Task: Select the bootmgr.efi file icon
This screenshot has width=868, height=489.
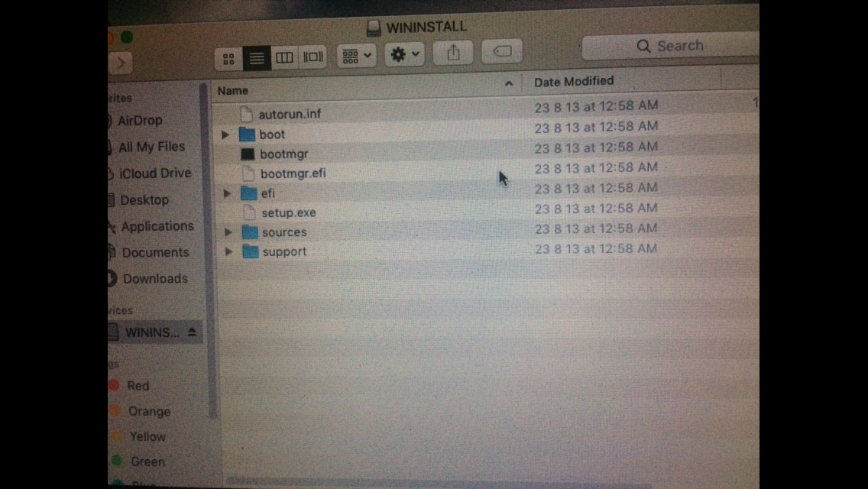Action: pos(248,173)
